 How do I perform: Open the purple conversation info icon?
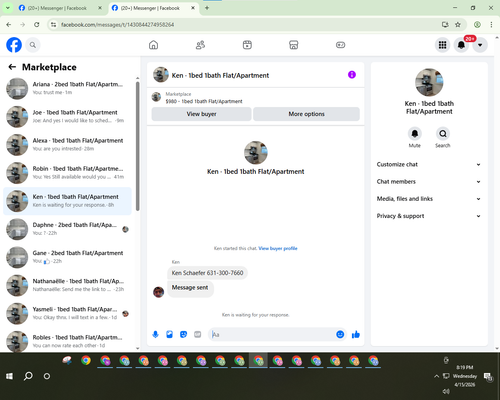coord(352,75)
